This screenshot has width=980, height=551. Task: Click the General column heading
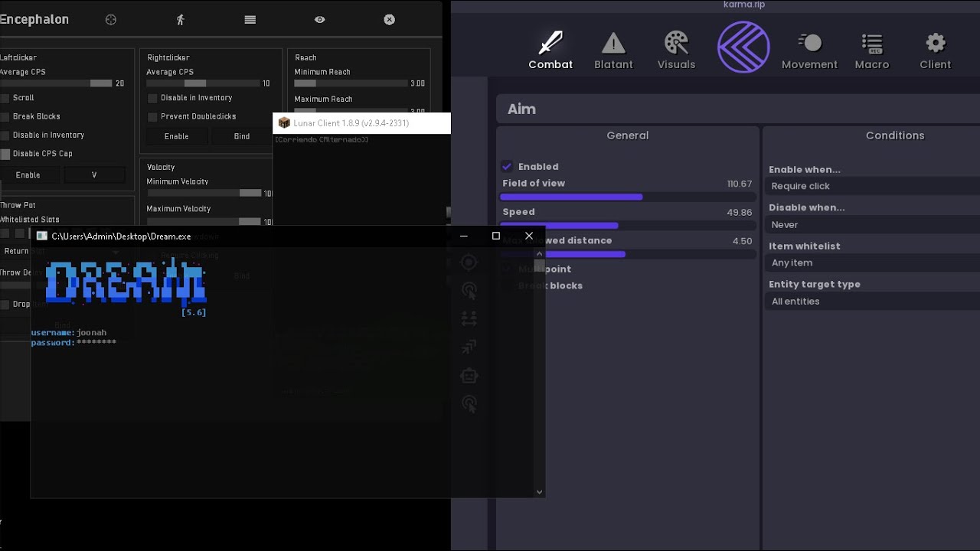[628, 135]
